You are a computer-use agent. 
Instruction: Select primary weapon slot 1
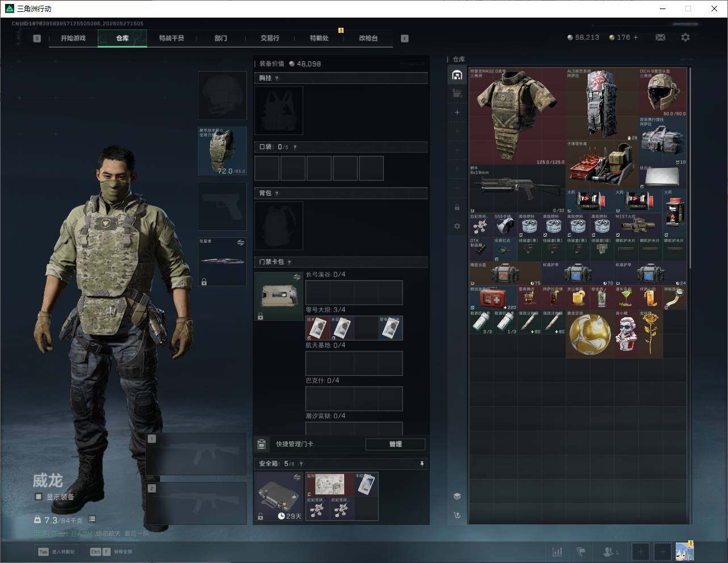point(196,454)
